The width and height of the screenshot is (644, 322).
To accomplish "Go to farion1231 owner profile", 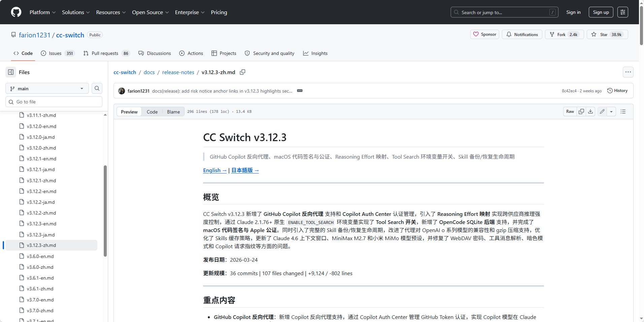I will click(x=34, y=35).
